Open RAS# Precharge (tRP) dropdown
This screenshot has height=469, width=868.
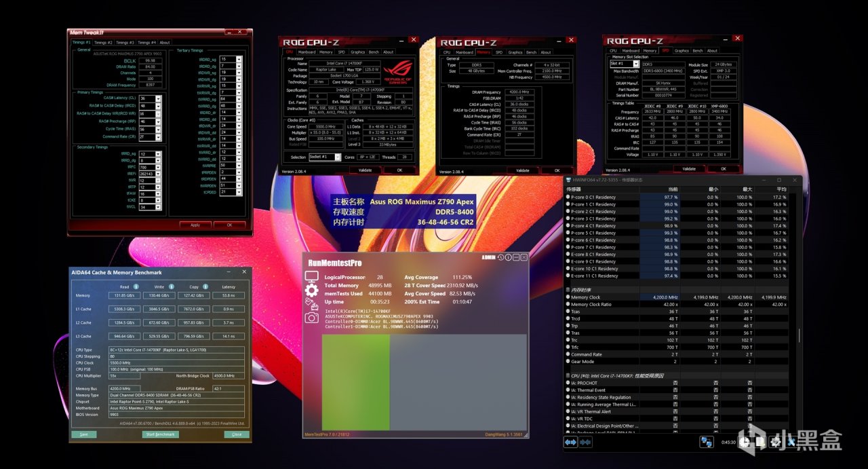[159, 121]
